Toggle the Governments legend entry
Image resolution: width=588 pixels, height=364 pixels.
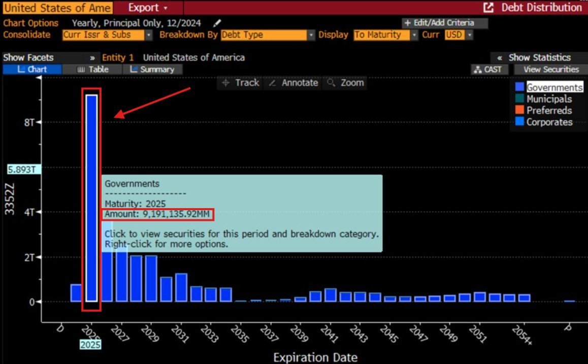click(555, 87)
